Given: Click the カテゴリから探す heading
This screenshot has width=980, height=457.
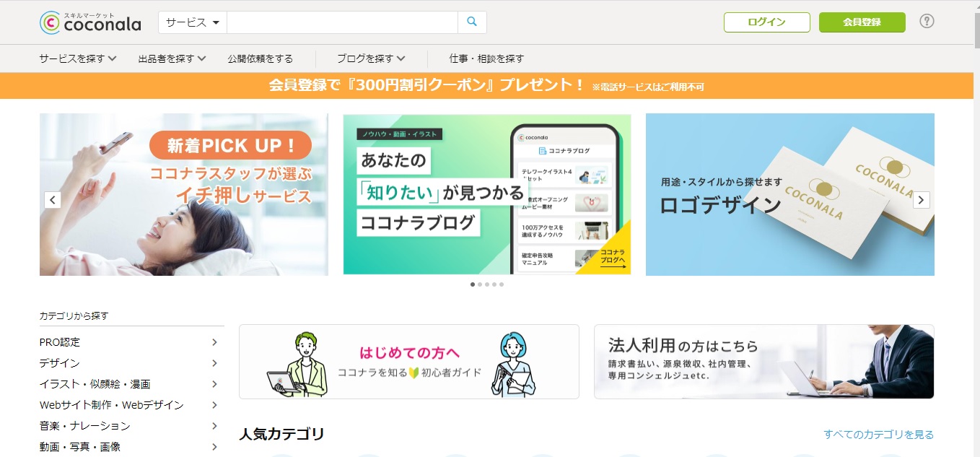Looking at the screenshot, I should [74, 315].
